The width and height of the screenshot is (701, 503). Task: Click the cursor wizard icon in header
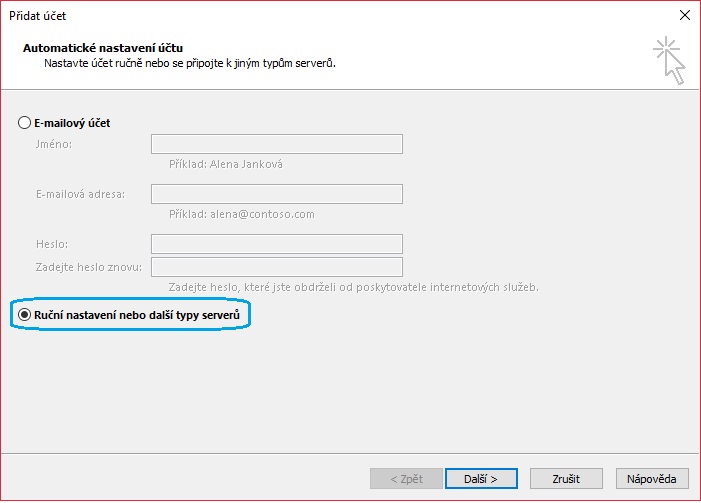667,59
